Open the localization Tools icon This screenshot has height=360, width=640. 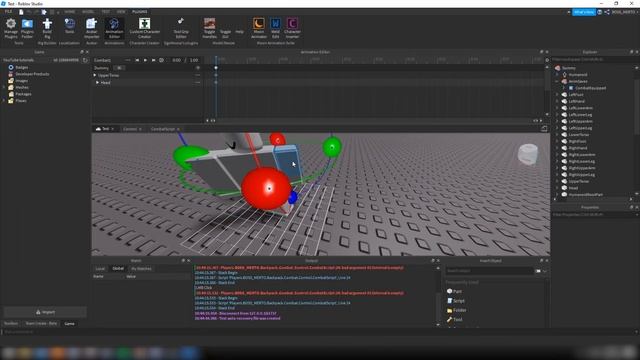point(69,26)
